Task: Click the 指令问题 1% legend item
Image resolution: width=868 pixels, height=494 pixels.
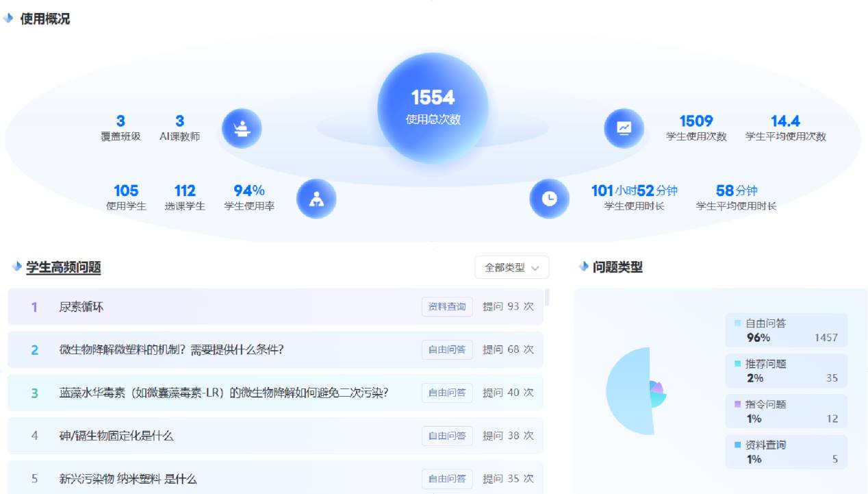Action: (x=786, y=411)
